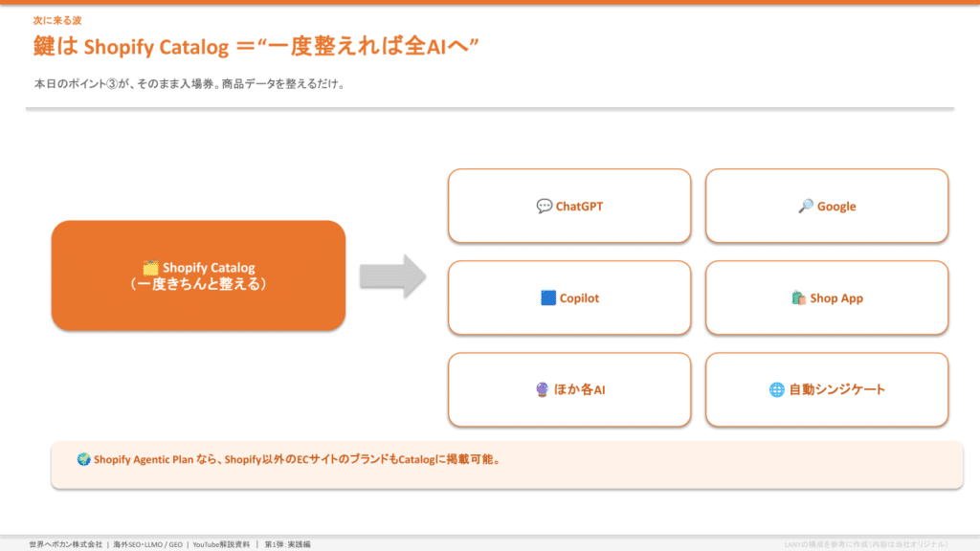Click footer text YouTube解説資料
980x551 pixels.
[x=221, y=544]
